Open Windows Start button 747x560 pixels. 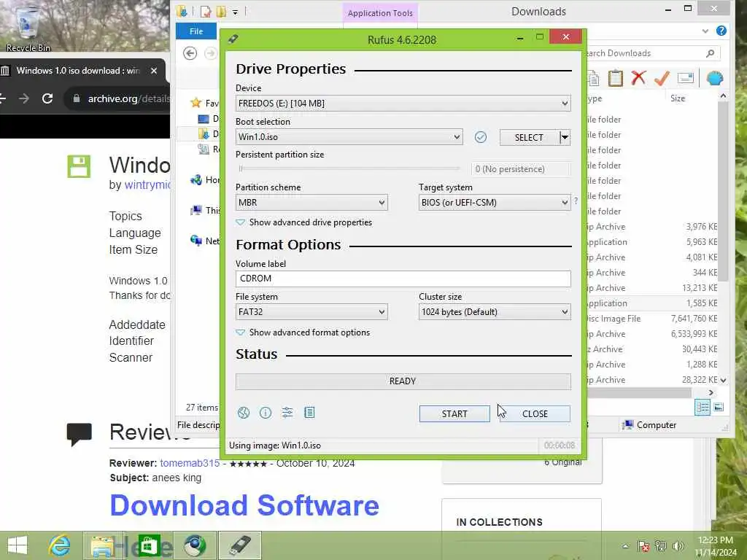(18, 545)
